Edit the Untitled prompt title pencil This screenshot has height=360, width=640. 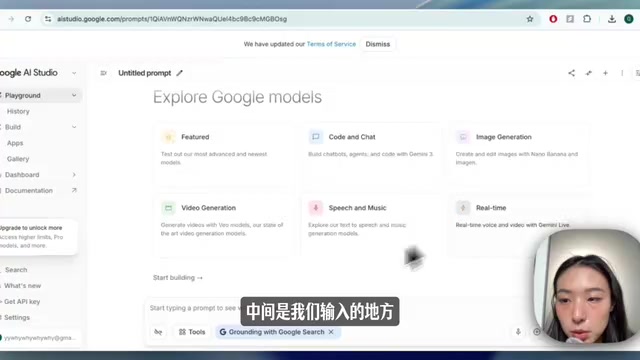[x=180, y=73]
